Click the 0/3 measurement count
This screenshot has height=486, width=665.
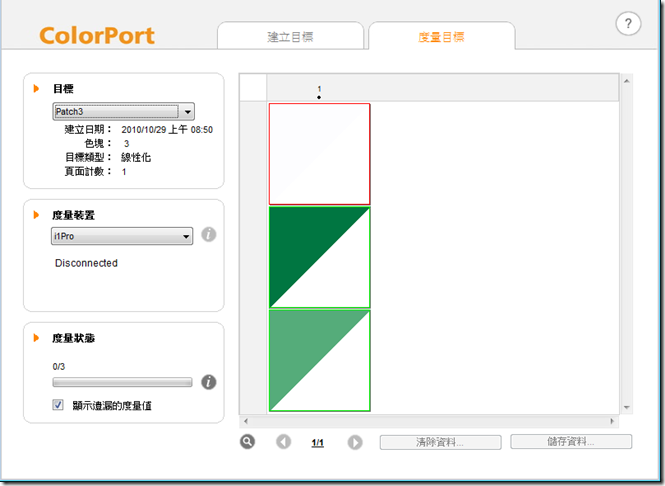pyautogui.click(x=59, y=366)
